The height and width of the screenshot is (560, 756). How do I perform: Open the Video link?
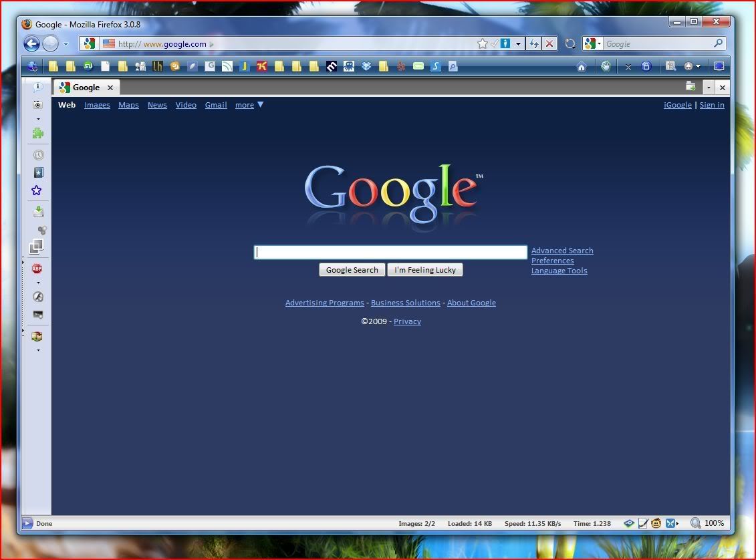pos(186,105)
